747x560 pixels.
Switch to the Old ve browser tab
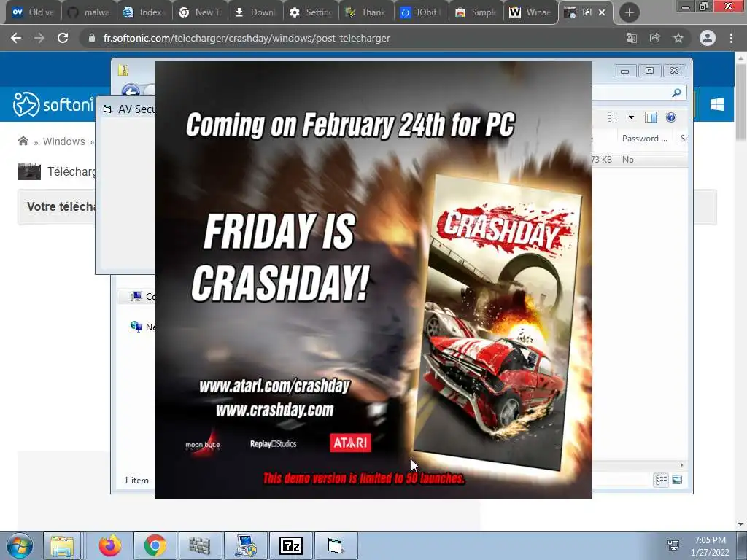click(x=34, y=12)
